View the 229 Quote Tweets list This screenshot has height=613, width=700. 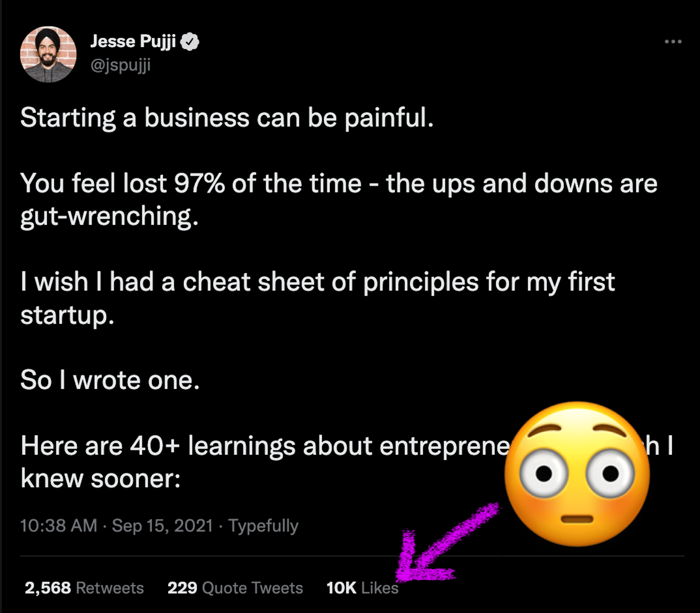point(235,588)
